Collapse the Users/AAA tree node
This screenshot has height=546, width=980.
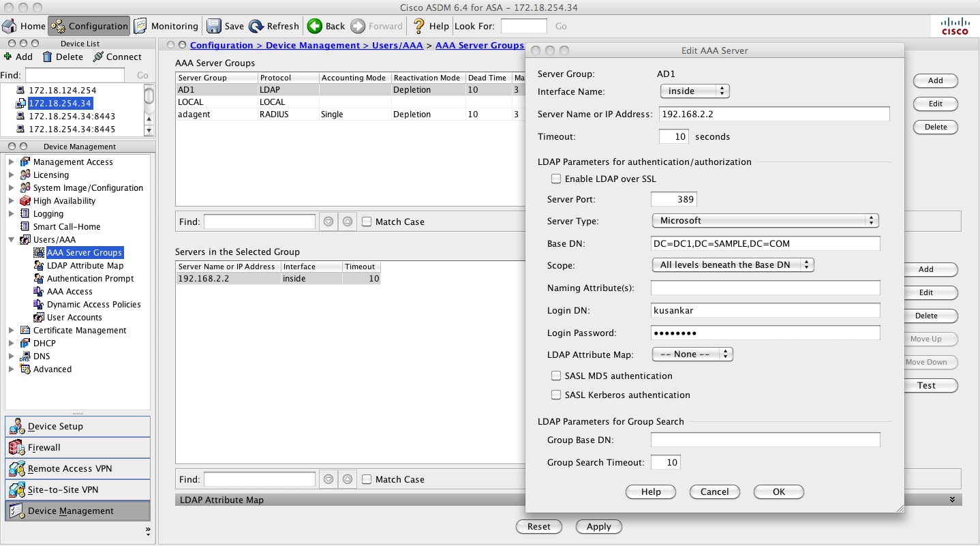pos(12,239)
